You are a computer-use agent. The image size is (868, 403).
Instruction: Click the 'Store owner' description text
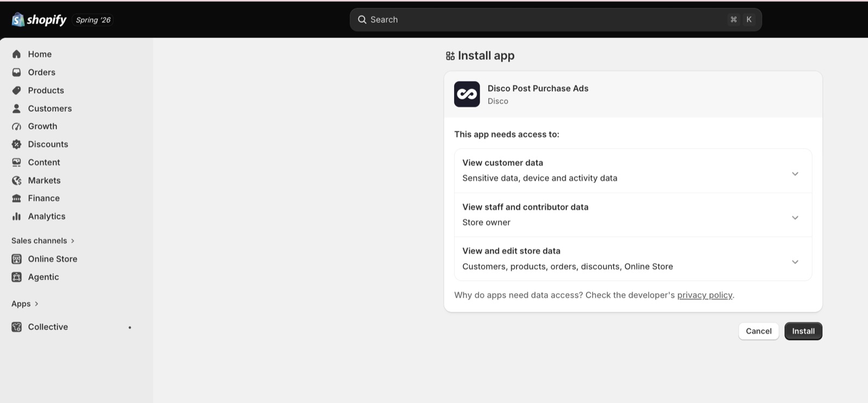tap(486, 222)
